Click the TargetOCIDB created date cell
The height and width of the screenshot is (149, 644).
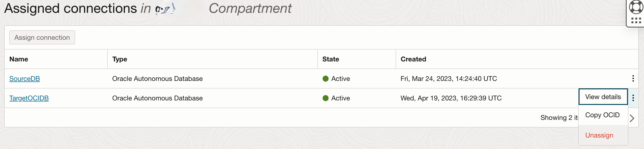451,98
